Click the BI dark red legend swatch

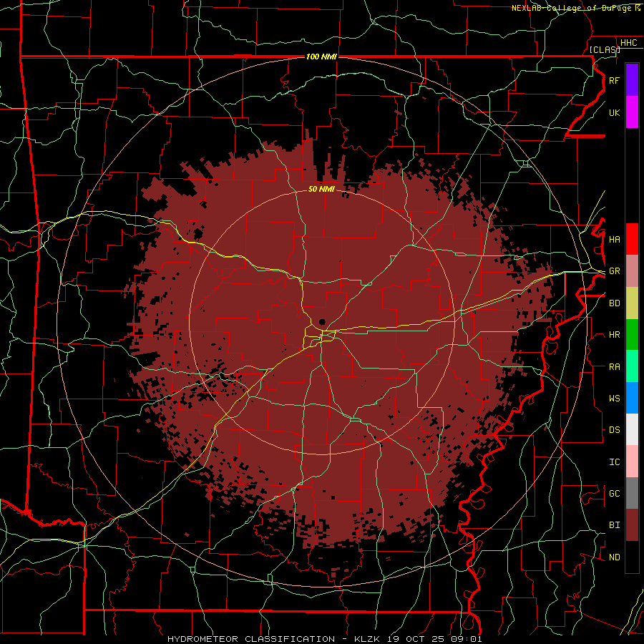pos(632,525)
